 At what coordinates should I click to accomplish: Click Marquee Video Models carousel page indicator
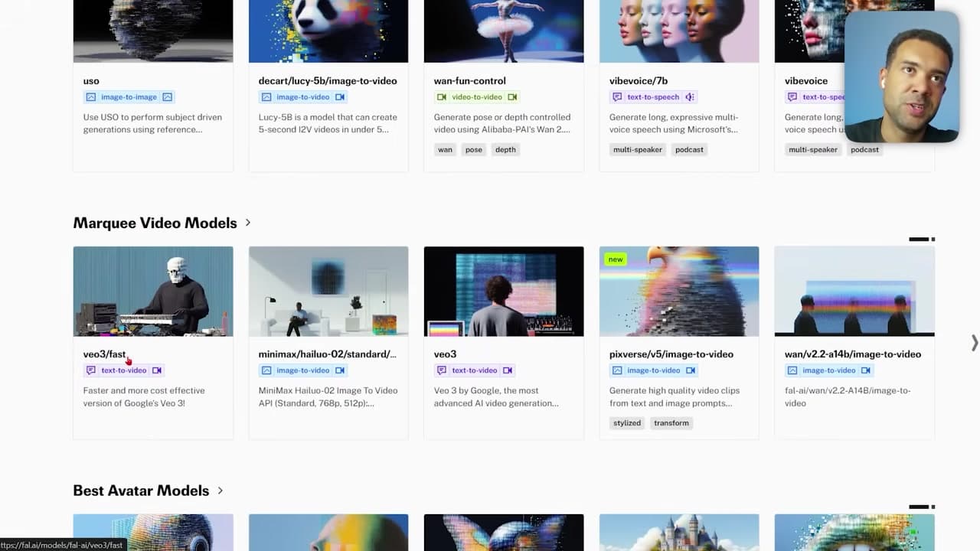[922, 240]
